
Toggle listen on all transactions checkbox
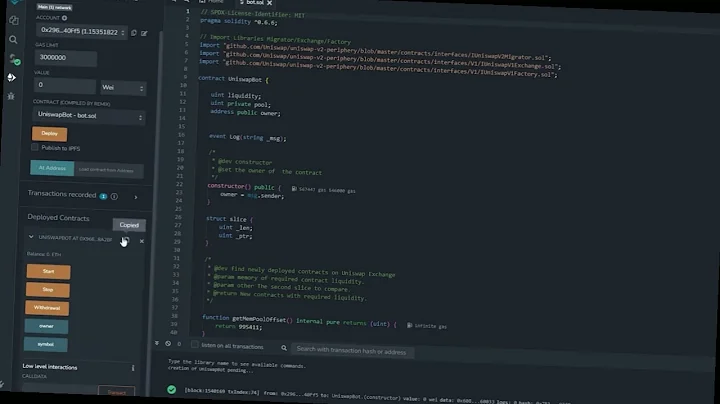195,344
